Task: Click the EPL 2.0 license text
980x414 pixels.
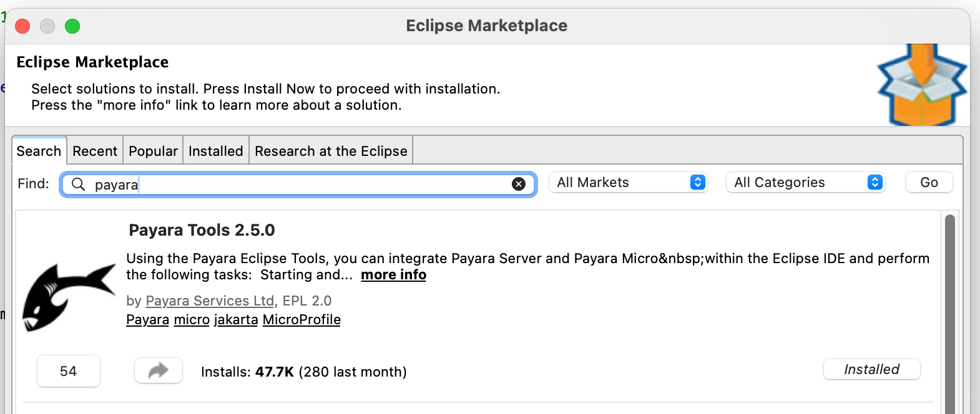Action: [307, 301]
